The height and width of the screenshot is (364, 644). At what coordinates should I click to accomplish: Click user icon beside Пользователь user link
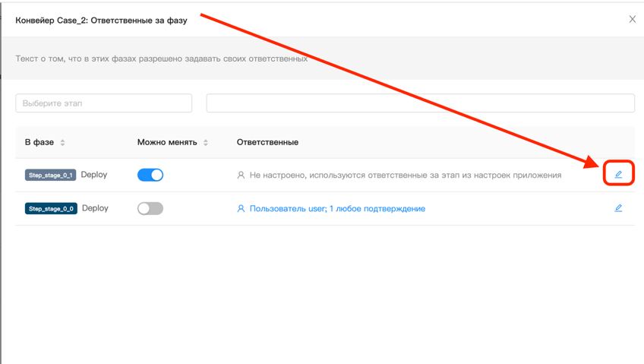pyautogui.click(x=241, y=209)
